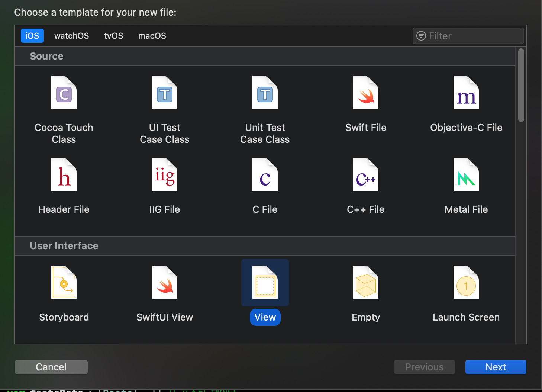542x392 pixels.
Task: Click the "Swift File" label
Action: (366, 128)
